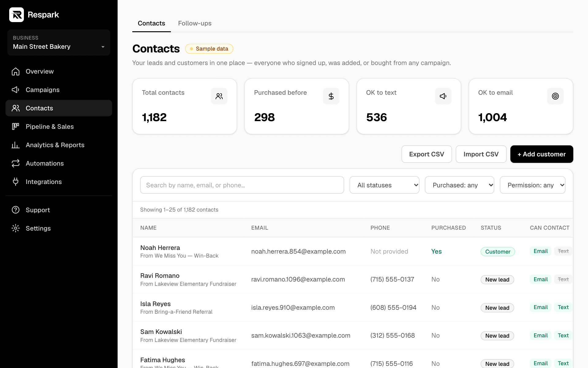Image resolution: width=588 pixels, height=368 pixels.
Task: Switch to the Follow-ups tab
Action: pyautogui.click(x=195, y=23)
